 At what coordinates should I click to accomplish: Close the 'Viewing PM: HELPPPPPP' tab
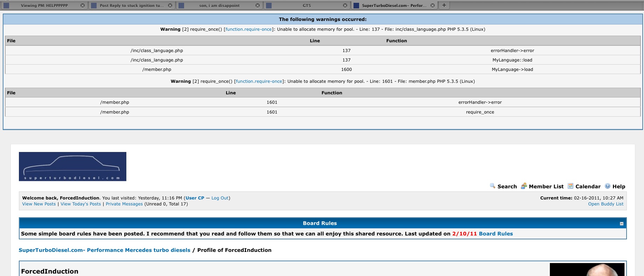[83, 6]
